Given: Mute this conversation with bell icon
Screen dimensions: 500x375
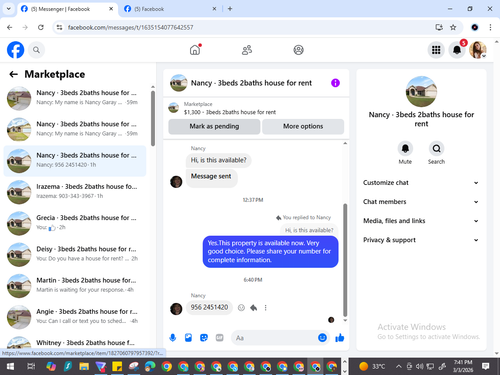Looking at the screenshot, I should click(405, 148).
